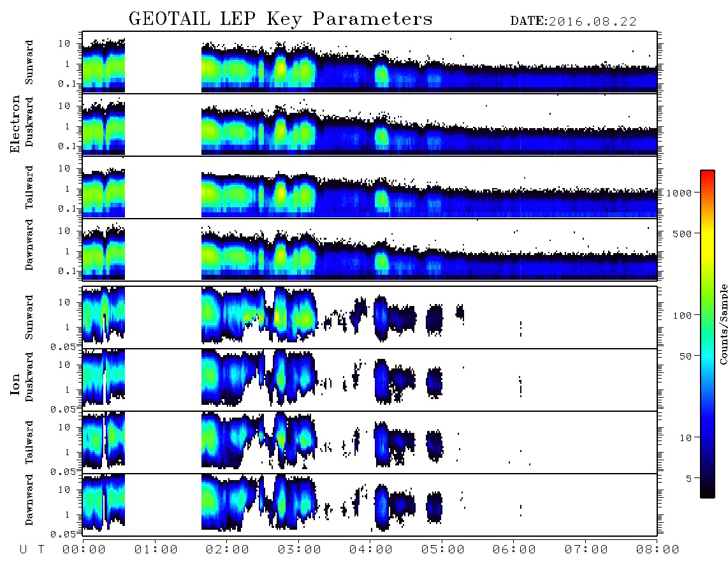This screenshot has height=561, width=728.
Task: Click the Ion Duskward spectrogram panel
Action: click(370, 379)
